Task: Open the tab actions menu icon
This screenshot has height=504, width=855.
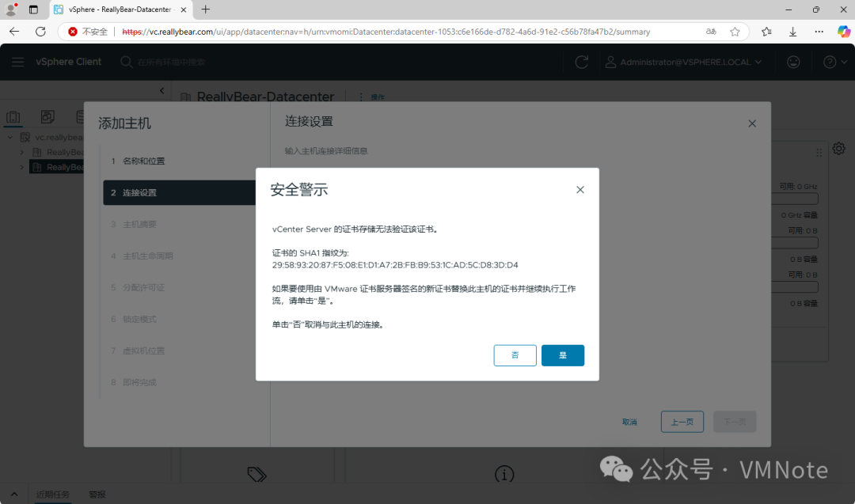Action: click(33, 9)
